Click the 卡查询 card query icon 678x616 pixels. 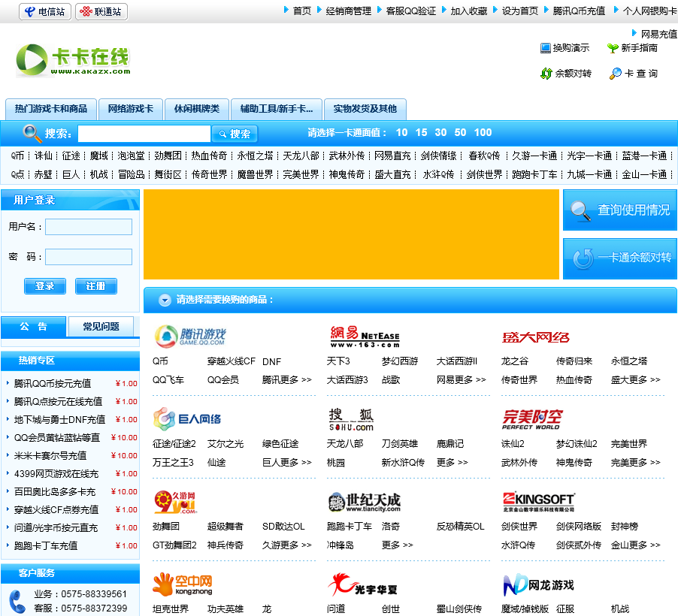pyautogui.click(x=634, y=74)
